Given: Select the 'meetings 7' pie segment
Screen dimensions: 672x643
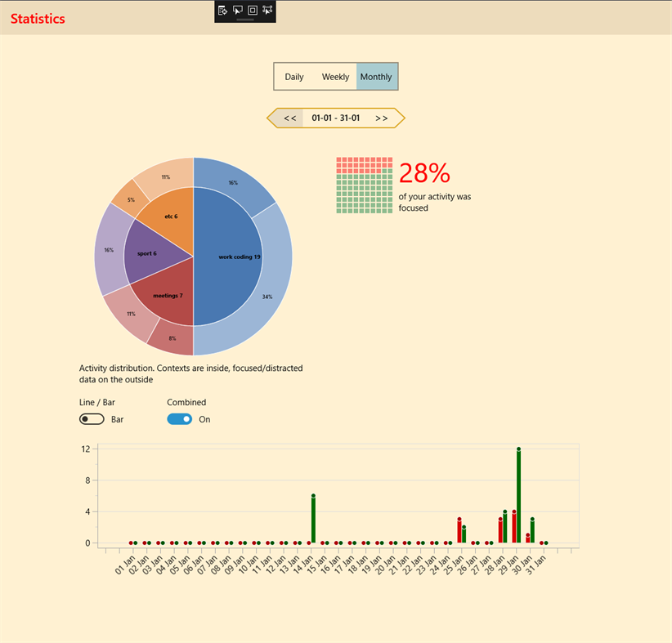Looking at the screenshot, I should [x=168, y=295].
